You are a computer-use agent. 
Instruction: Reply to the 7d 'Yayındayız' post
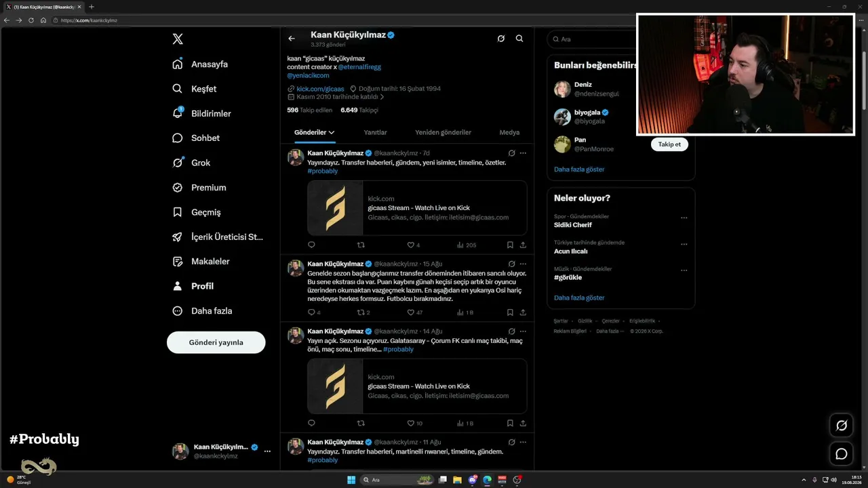coord(311,245)
